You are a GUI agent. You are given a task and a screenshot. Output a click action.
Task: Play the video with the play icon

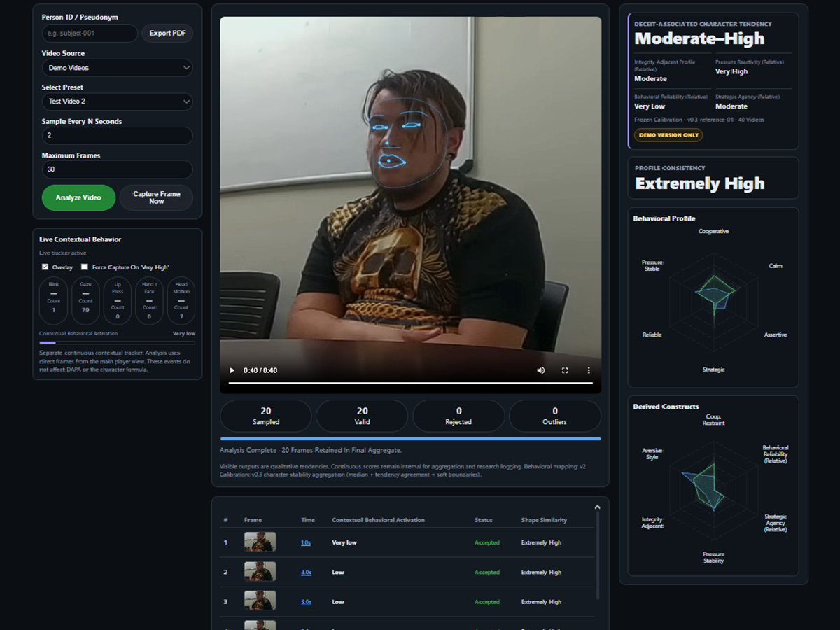[x=232, y=370]
